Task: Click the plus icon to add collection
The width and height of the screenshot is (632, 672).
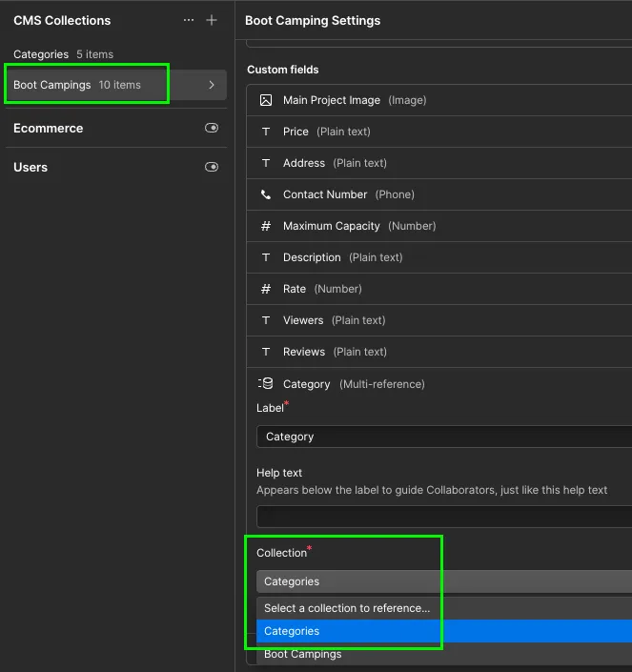Action: [x=212, y=20]
